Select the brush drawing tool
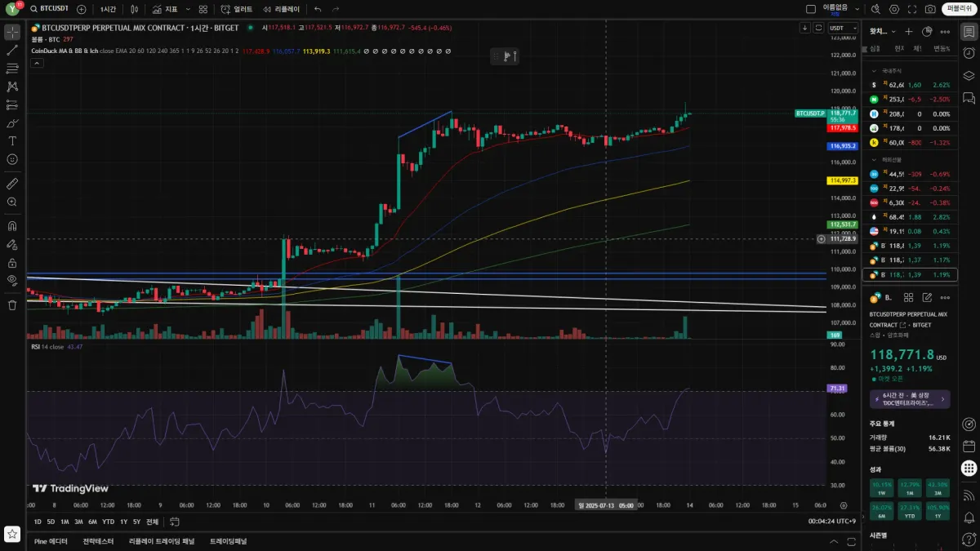 pyautogui.click(x=12, y=123)
